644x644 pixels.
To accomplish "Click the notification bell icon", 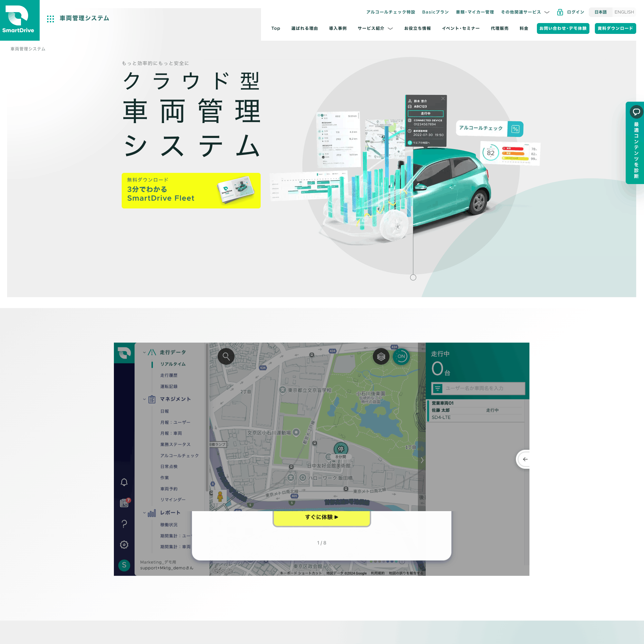I will tap(124, 482).
